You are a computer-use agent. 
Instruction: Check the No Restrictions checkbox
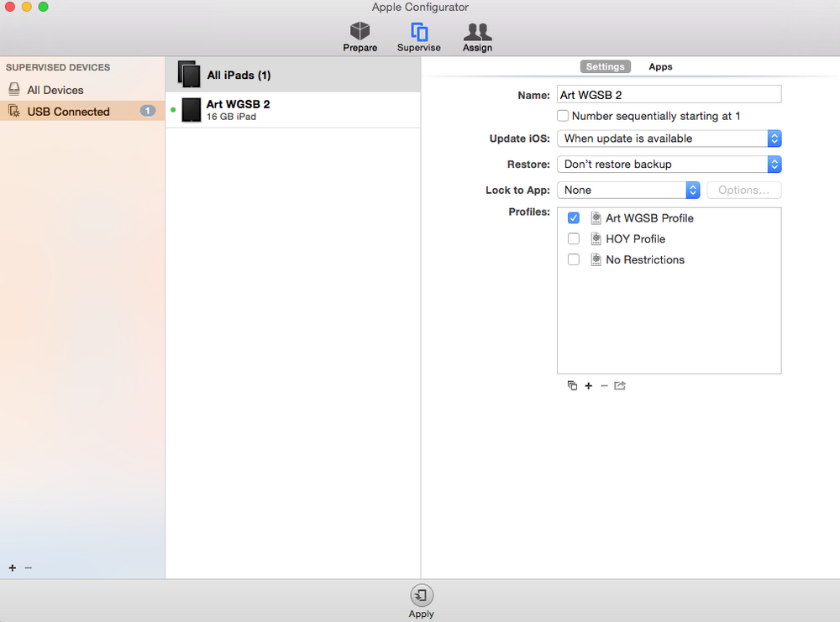click(x=573, y=259)
